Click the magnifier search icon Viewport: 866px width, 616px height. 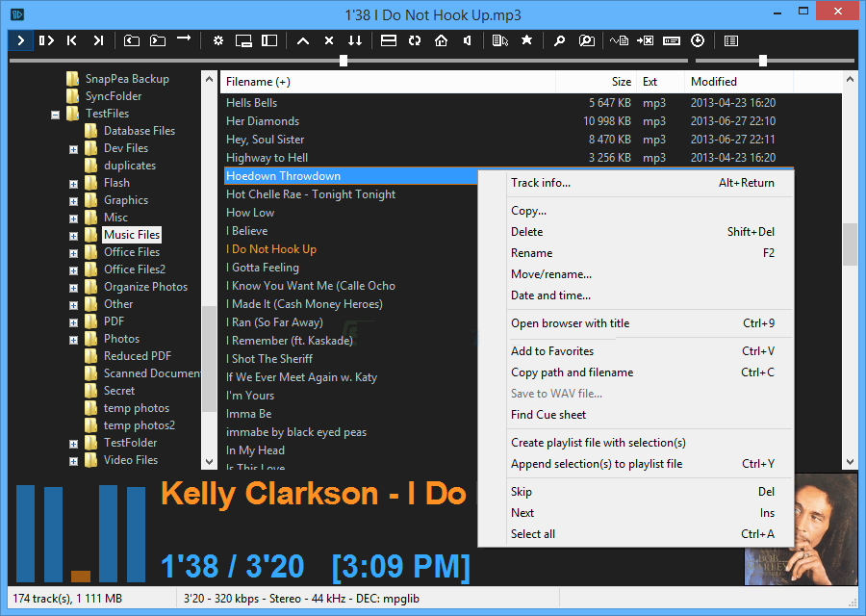(x=559, y=40)
